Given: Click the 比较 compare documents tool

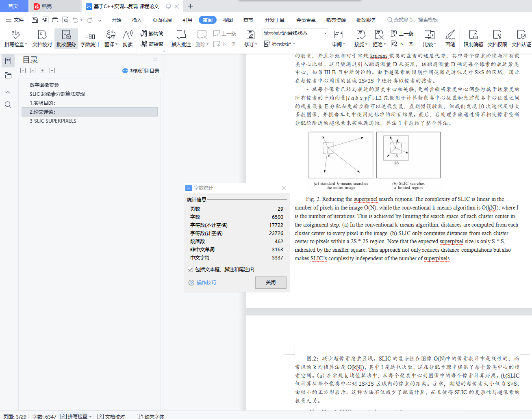Looking at the screenshot, I should 430,39.
